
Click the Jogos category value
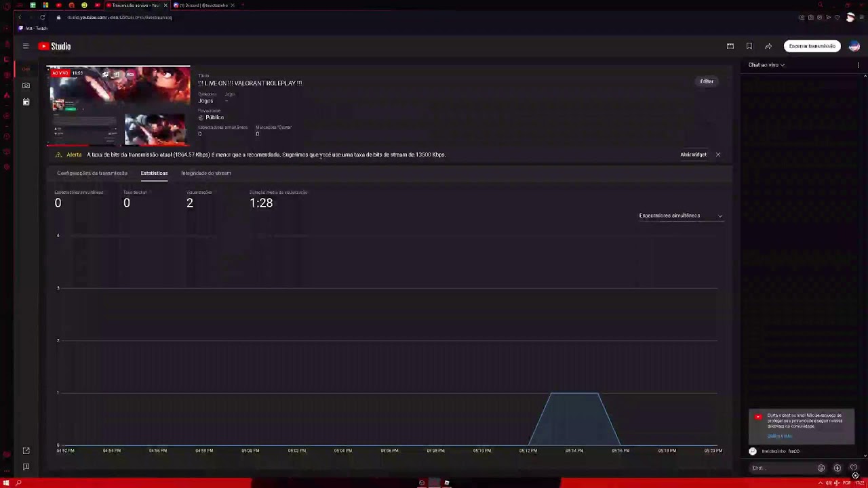[x=205, y=101]
